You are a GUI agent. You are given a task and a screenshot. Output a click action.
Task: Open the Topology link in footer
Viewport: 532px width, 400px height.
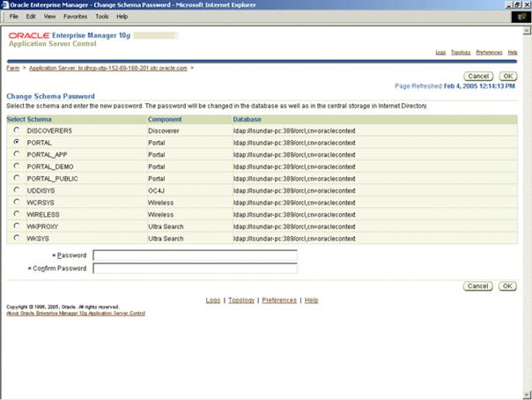pos(241,300)
